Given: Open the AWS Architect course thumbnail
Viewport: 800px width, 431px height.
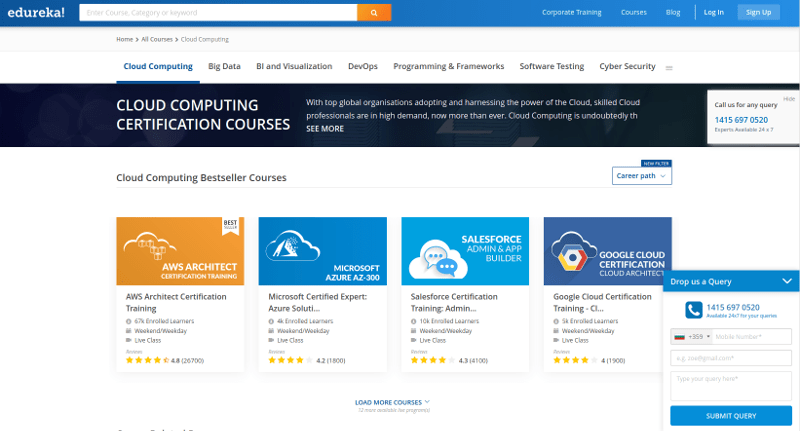Looking at the screenshot, I should tap(180, 251).
